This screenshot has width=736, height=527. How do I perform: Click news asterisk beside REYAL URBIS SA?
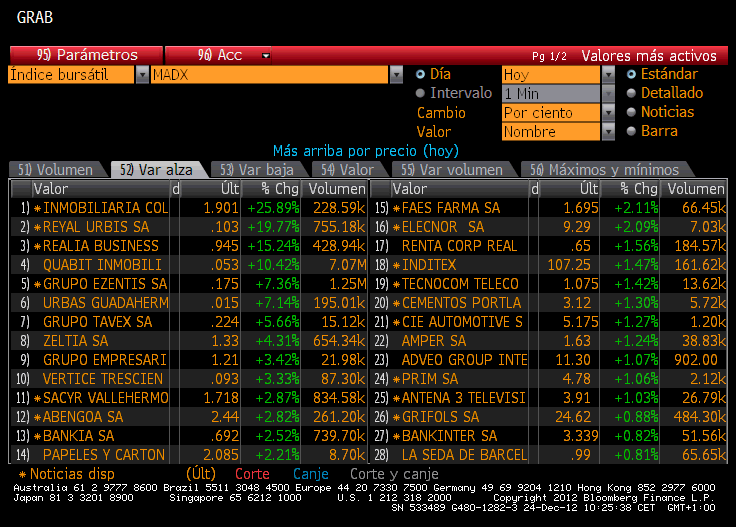point(37,227)
